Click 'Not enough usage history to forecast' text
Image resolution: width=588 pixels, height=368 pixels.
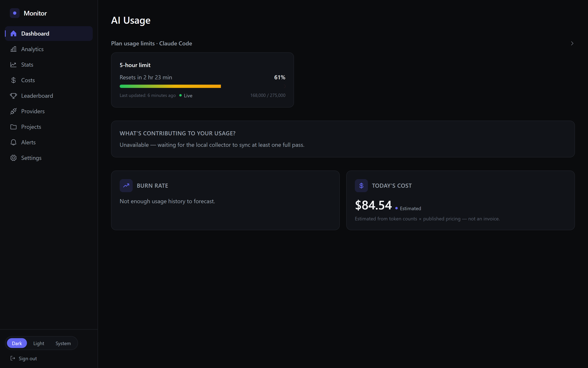click(167, 201)
